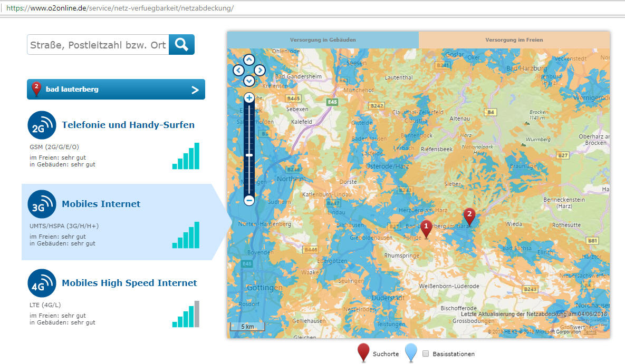Pan the map down with arrow
The height and width of the screenshot is (364, 625).
249,81
